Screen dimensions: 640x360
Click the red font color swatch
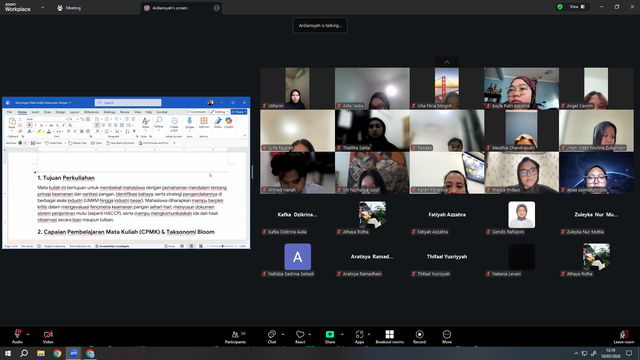point(49,131)
